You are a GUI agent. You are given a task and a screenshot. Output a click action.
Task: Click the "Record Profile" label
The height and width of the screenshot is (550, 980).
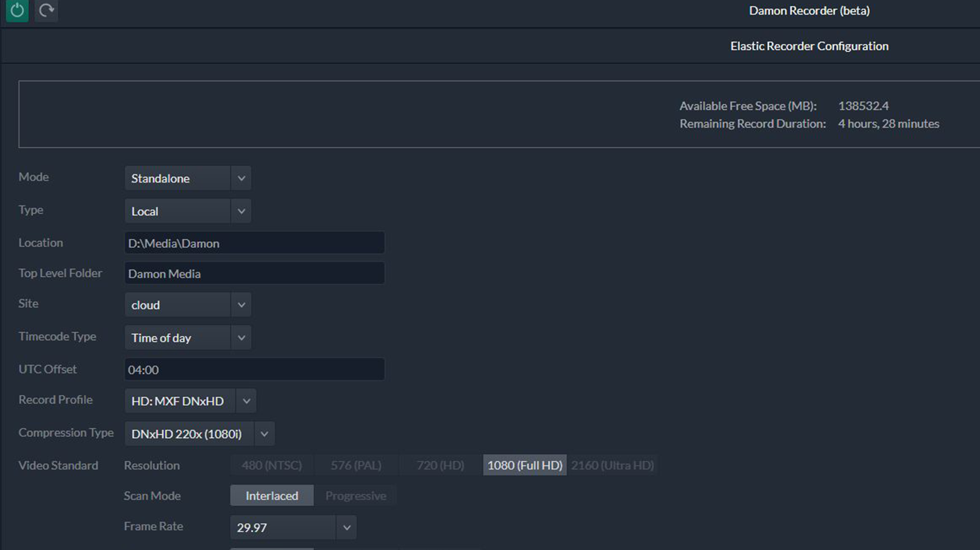coord(55,400)
